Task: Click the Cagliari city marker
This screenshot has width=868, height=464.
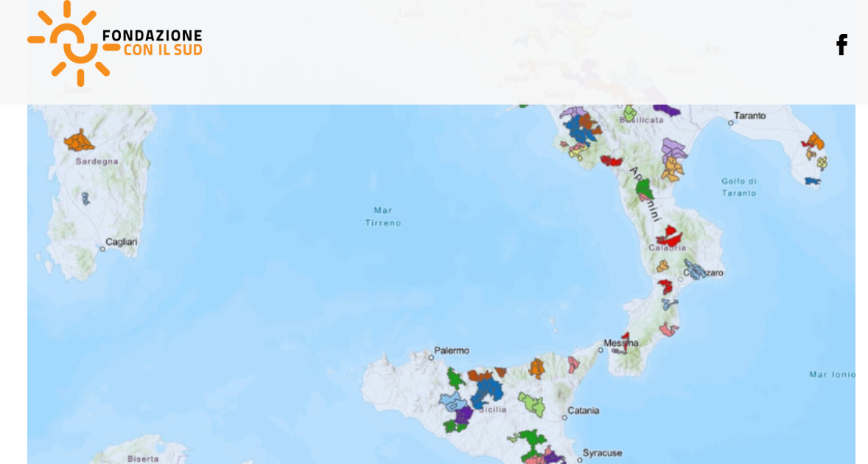Action: pos(103,249)
